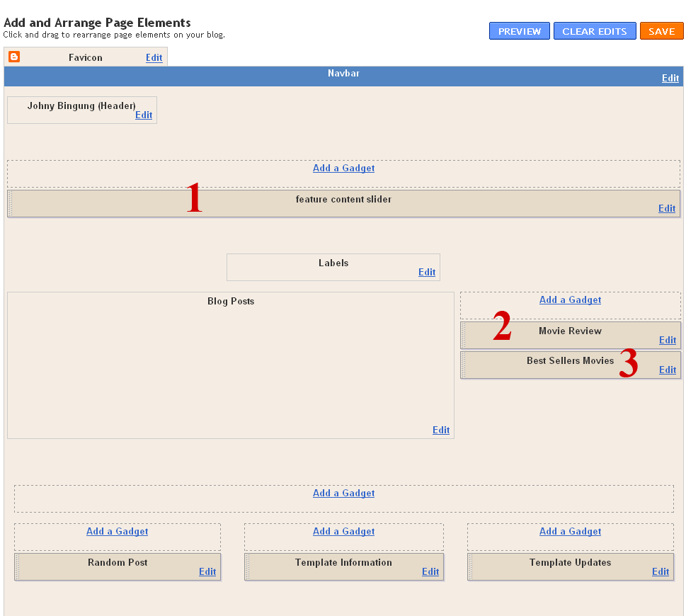Select the Template Information gadget title
Screen dimensions: 686x616
tap(343, 563)
